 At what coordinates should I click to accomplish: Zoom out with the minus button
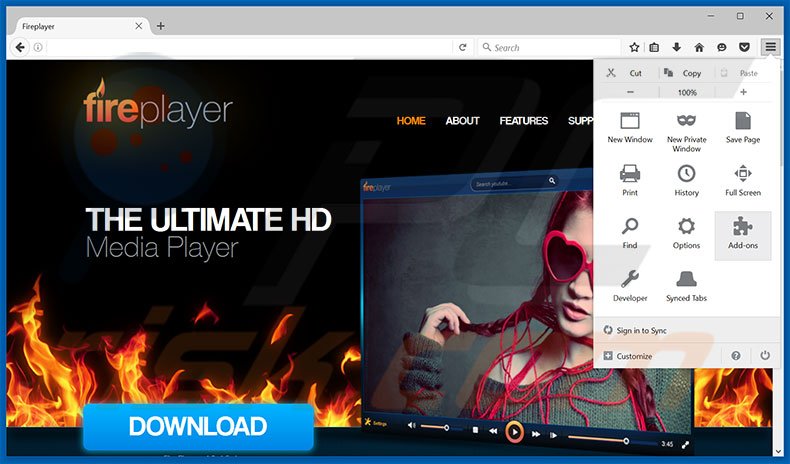pos(630,92)
